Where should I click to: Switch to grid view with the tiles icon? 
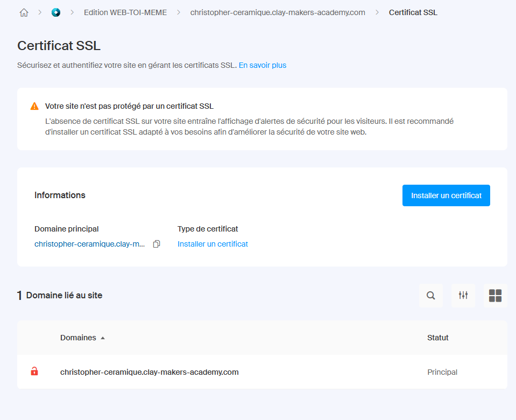pyautogui.click(x=495, y=295)
